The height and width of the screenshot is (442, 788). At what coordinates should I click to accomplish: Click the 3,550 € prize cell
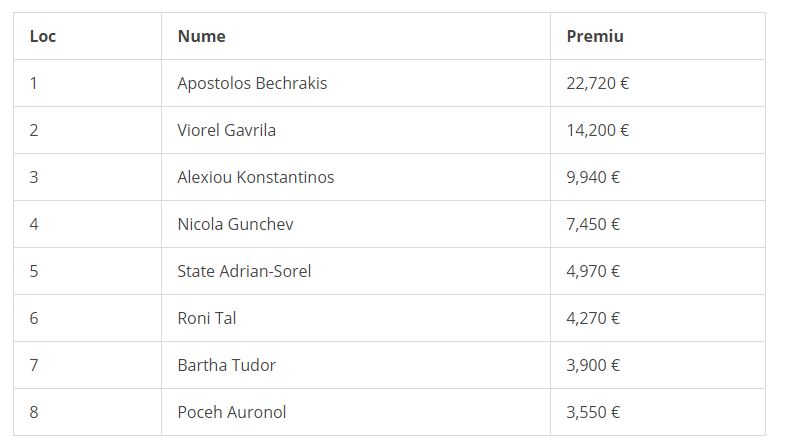pyautogui.click(x=593, y=412)
